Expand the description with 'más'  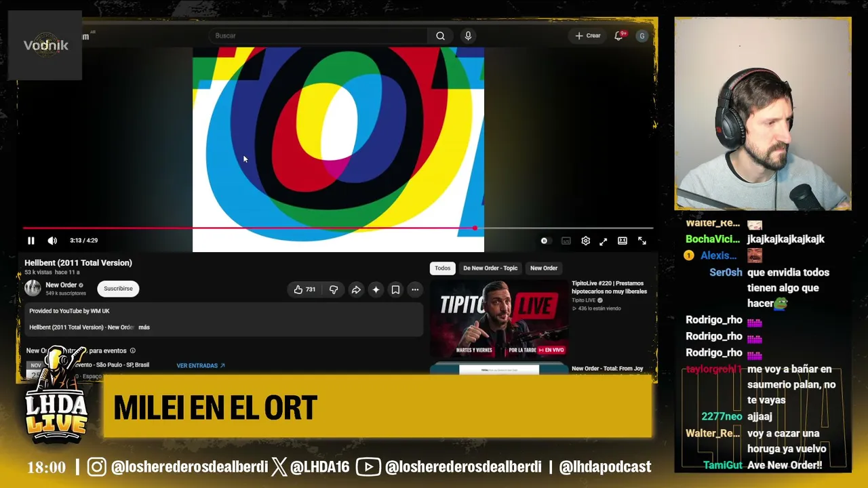pos(144,327)
